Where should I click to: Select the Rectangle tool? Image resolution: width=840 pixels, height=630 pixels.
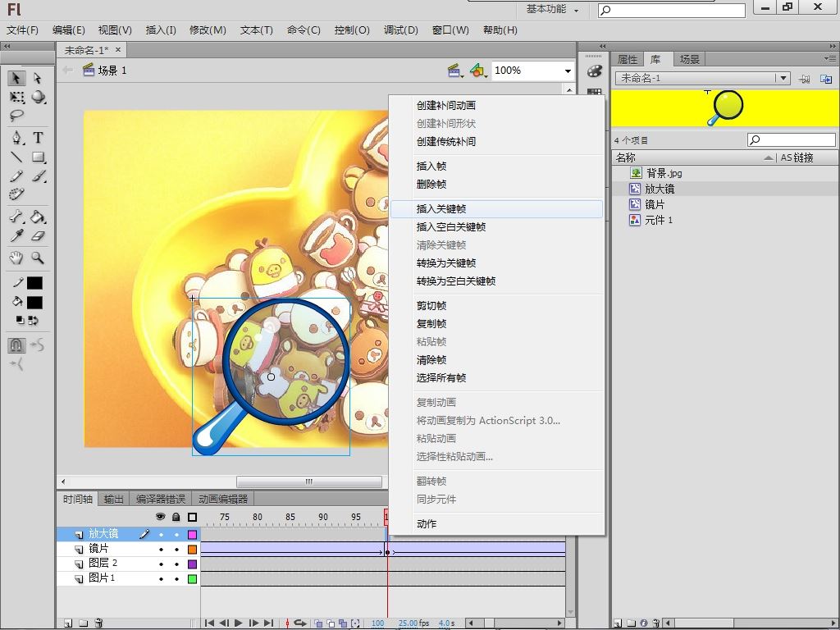tap(38, 157)
